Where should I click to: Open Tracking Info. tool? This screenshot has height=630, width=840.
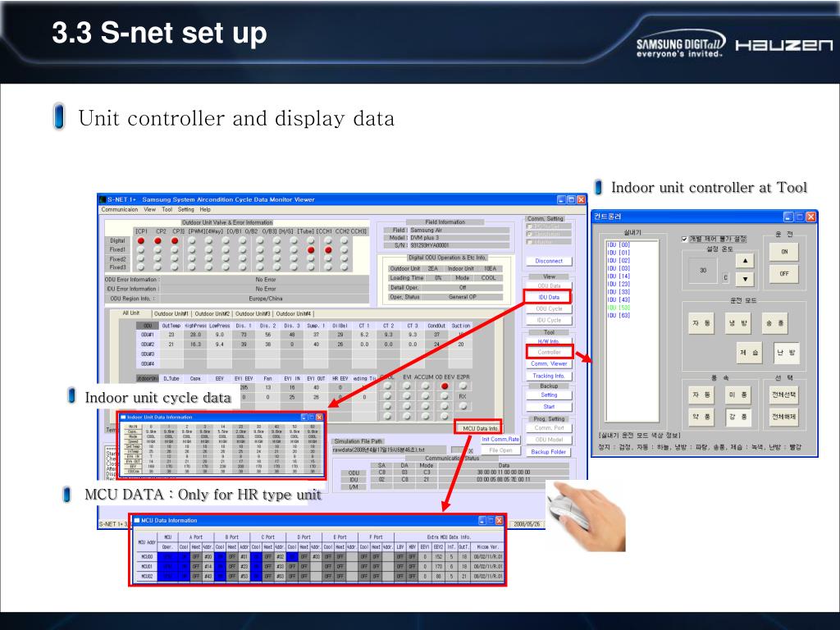coord(549,376)
